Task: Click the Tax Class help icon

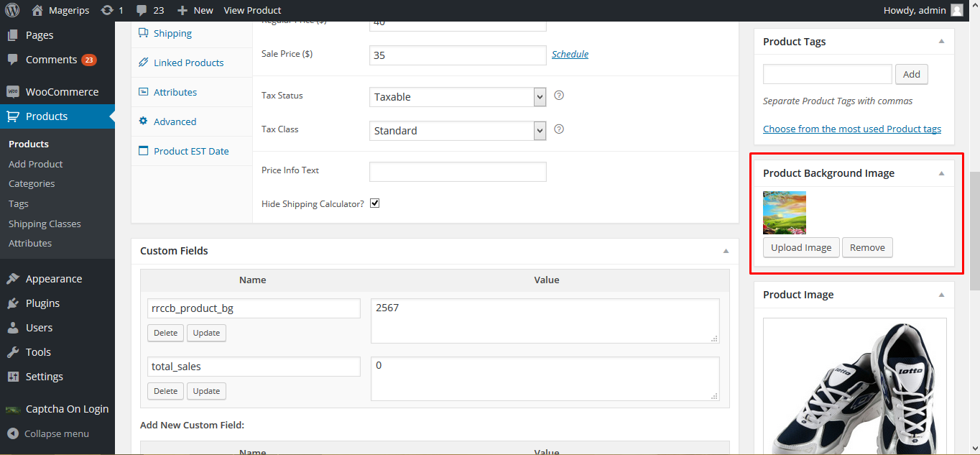Action: (559, 129)
